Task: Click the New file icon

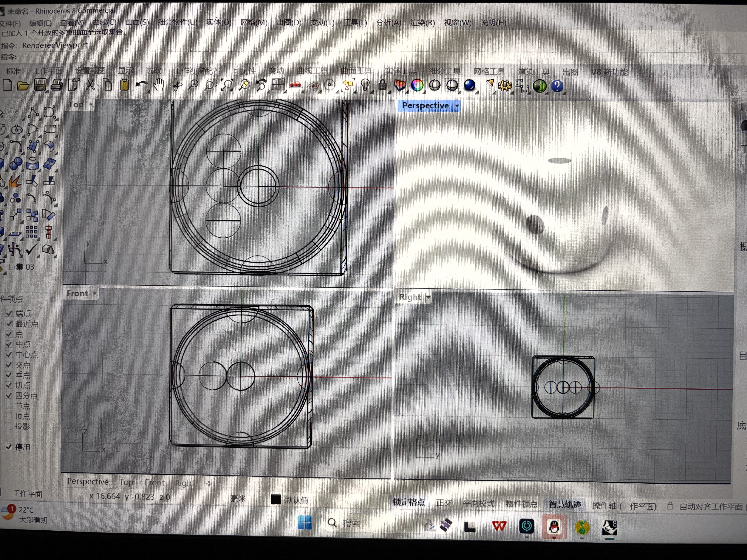Action: (7, 85)
